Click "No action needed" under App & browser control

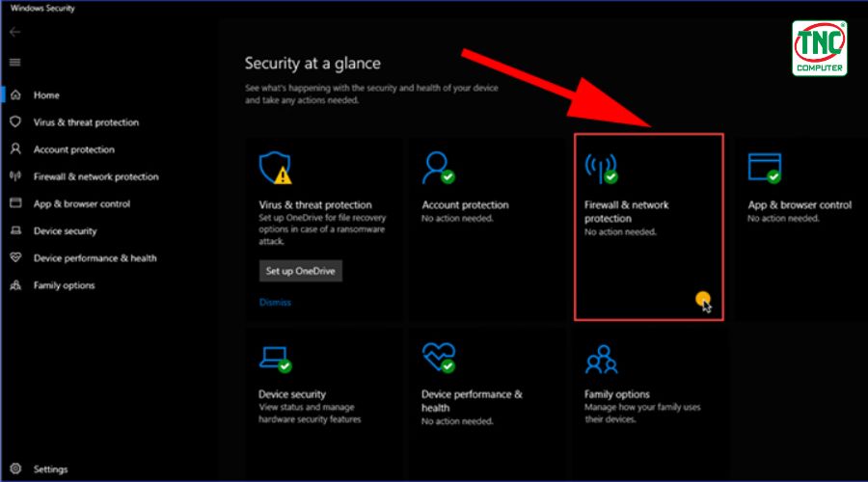click(x=783, y=218)
